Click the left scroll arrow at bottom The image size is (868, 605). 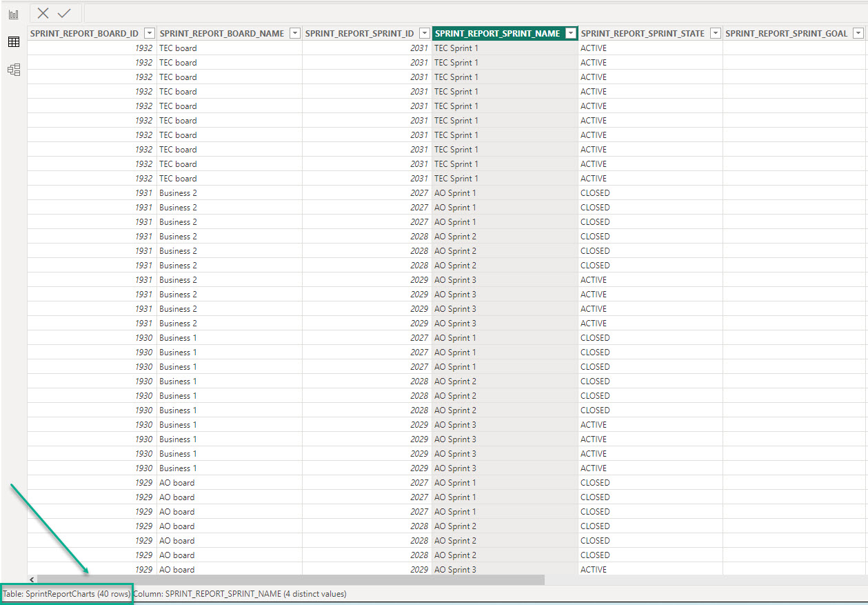pyautogui.click(x=32, y=580)
